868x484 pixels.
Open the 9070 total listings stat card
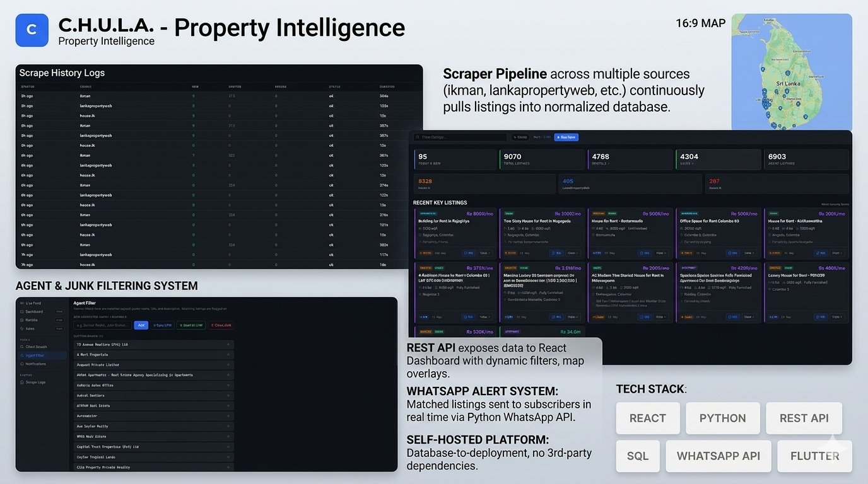coord(542,159)
